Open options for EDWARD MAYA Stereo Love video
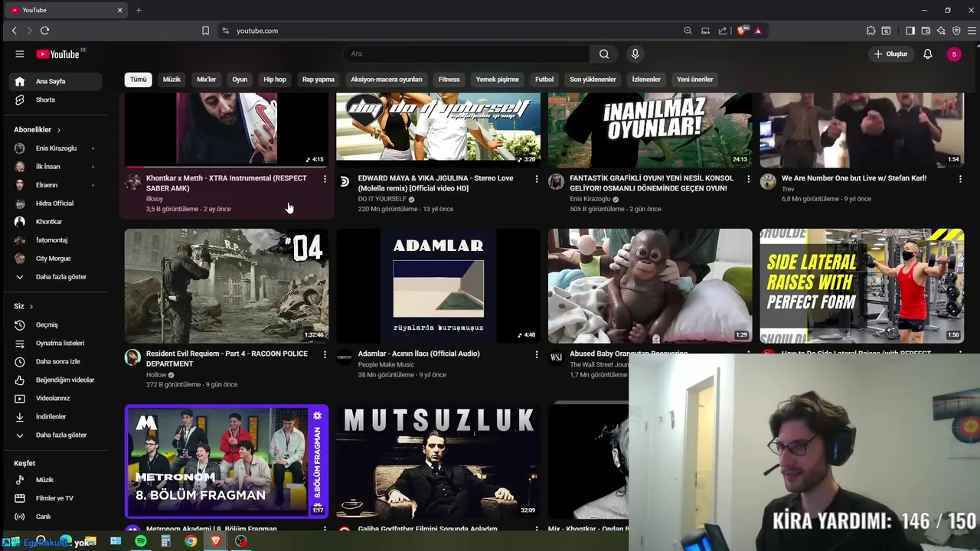Viewport: 980px width, 551px height. coord(536,179)
